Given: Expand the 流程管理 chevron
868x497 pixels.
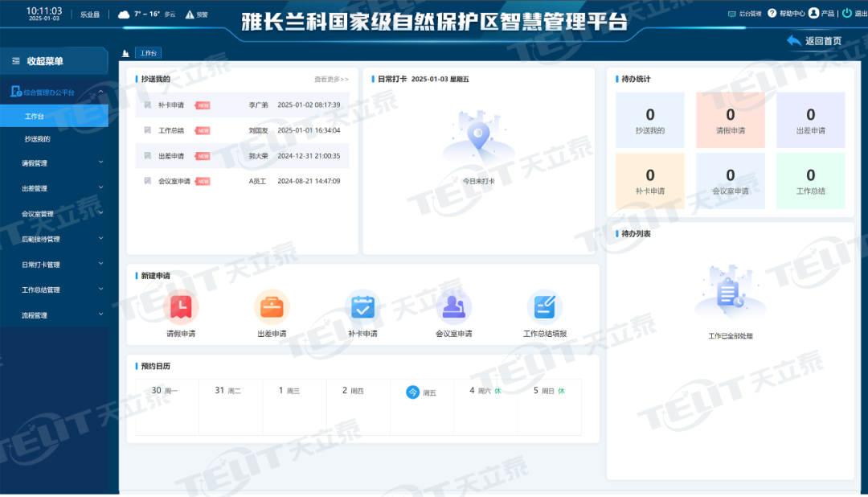Looking at the screenshot, I should (x=100, y=314).
